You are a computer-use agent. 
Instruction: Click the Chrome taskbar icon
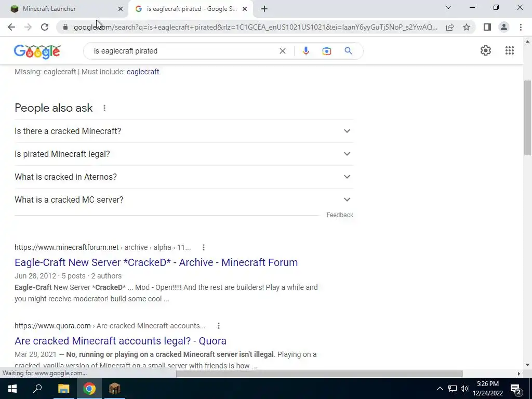[x=89, y=389]
